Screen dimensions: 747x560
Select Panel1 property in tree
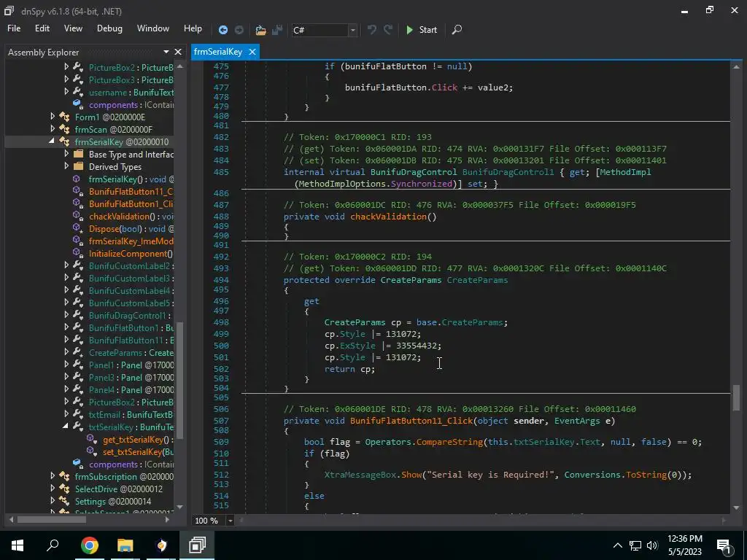(x=131, y=365)
